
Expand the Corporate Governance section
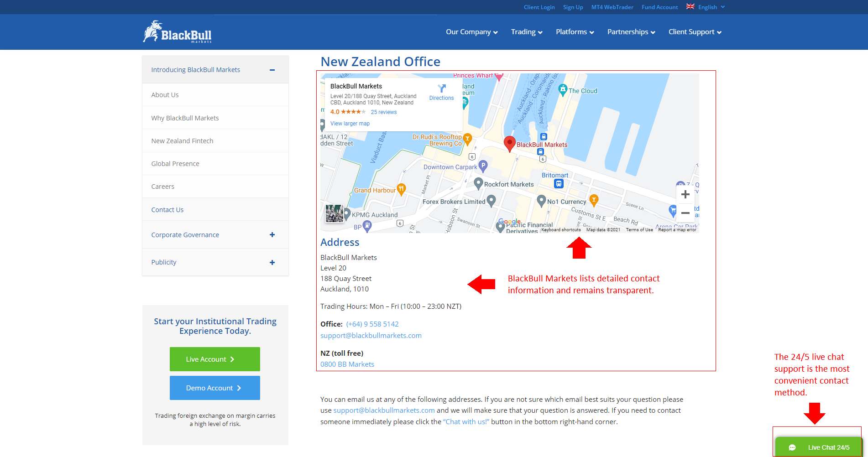(272, 235)
